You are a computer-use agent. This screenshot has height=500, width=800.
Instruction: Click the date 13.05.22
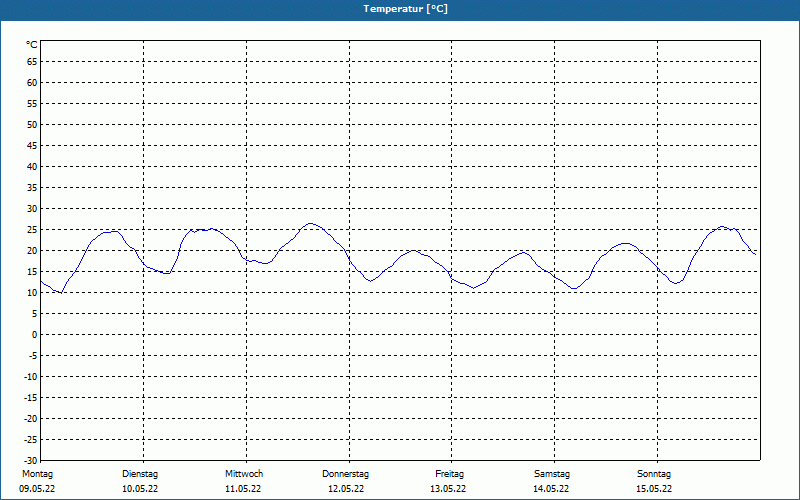pyautogui.click(x=448, y=489)
